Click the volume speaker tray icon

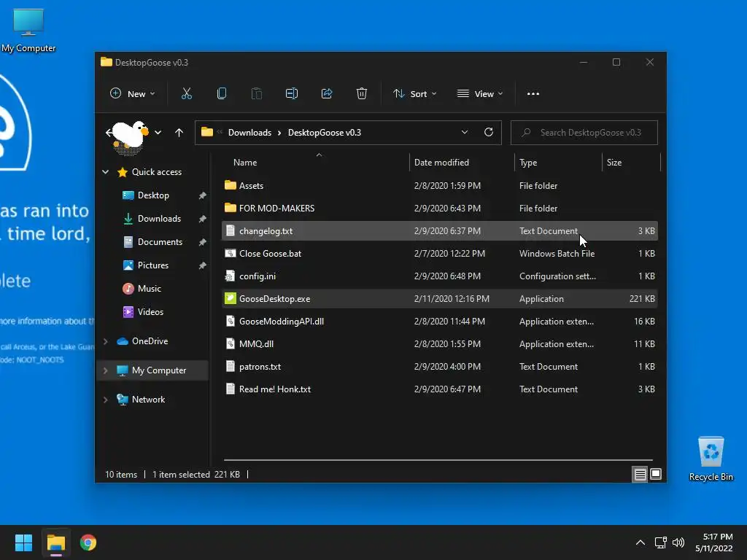pyautogui.click(x=678, y=542)
